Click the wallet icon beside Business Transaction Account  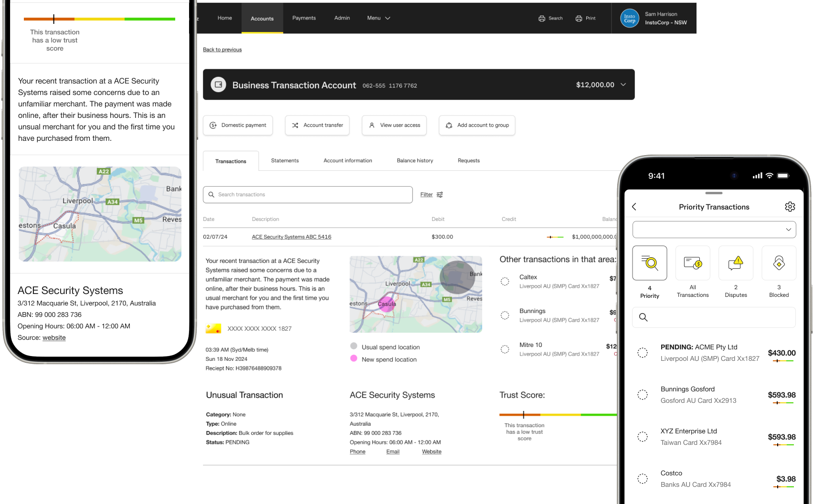[219, 84]
